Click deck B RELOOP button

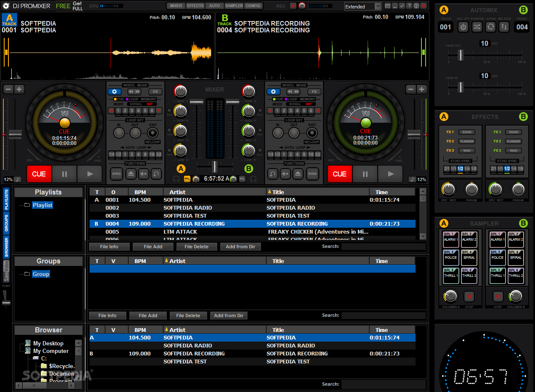point(312,142)
